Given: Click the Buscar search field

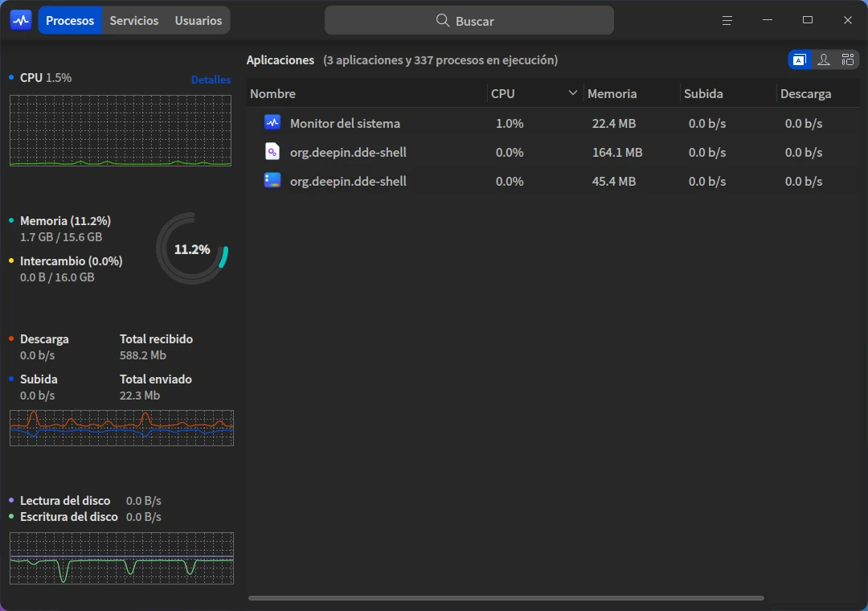Looking at the screenshot, I should tap(469, 20).
